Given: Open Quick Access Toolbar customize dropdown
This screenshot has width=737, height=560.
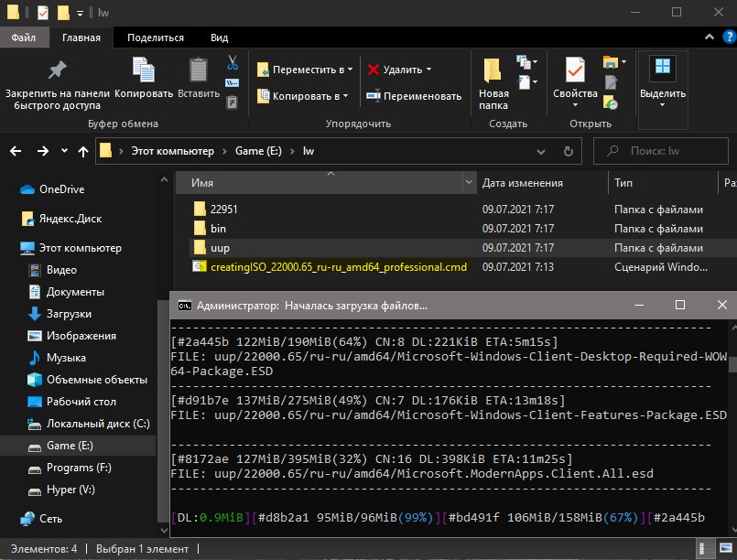Looking at the screenshot, I should coord(80,13).
